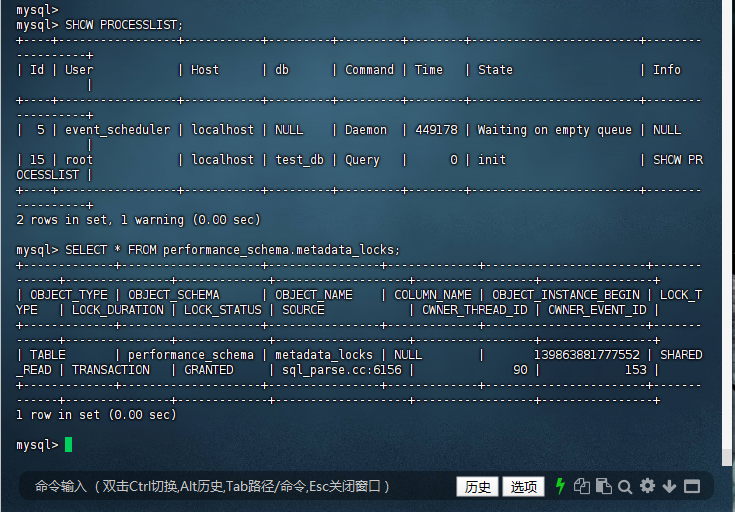Click the copy icon in the command bar

(x=582, y=486)
